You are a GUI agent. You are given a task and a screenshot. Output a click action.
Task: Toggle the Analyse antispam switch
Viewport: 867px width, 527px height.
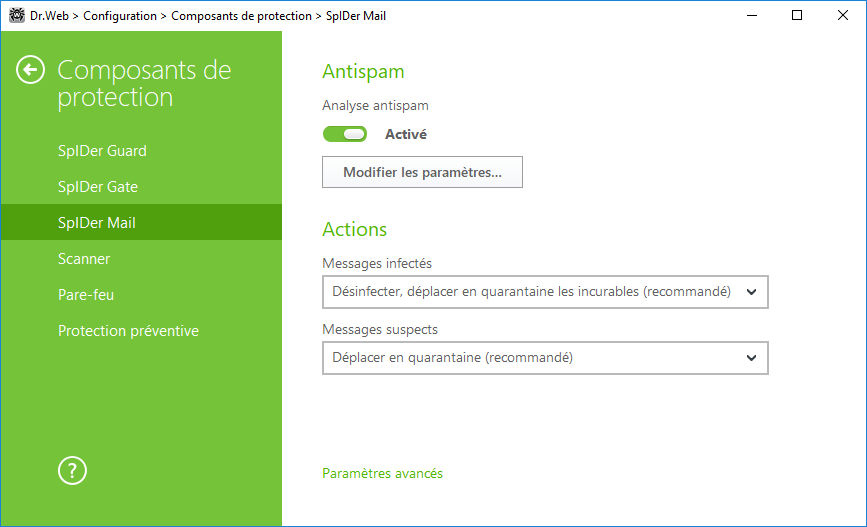(345, 134)
